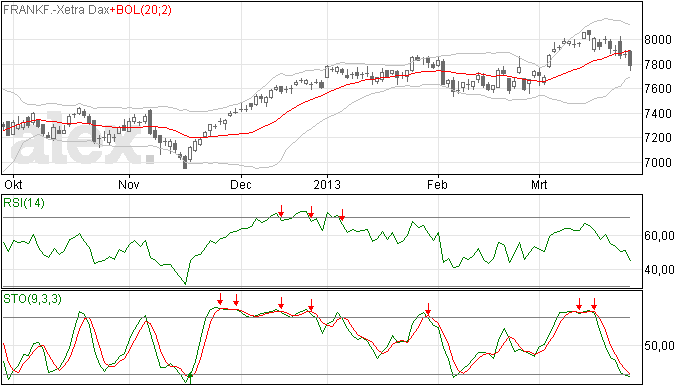Pick the 7000 price axis label
Viewport: 690px width, 387px height.
[658, 162]
